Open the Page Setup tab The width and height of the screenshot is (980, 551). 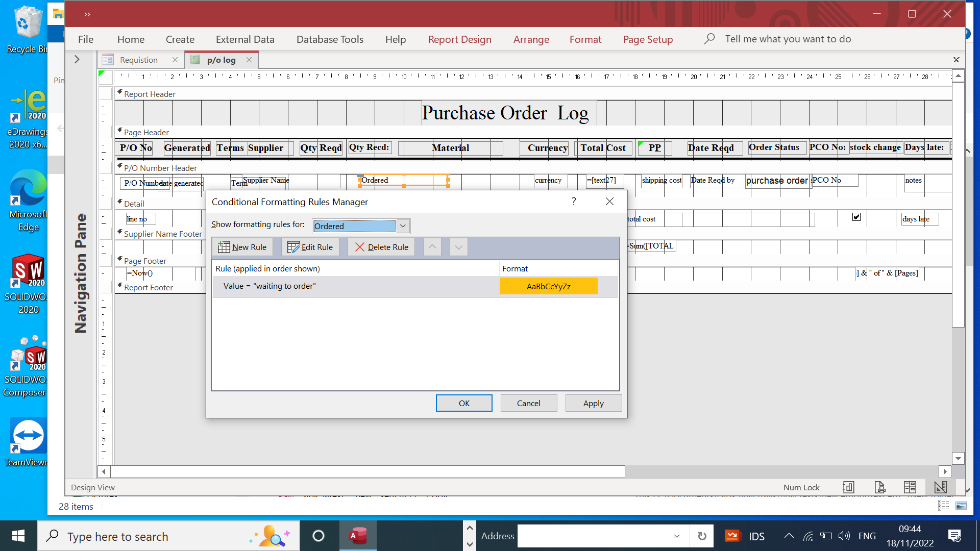(x=648, y=39)
